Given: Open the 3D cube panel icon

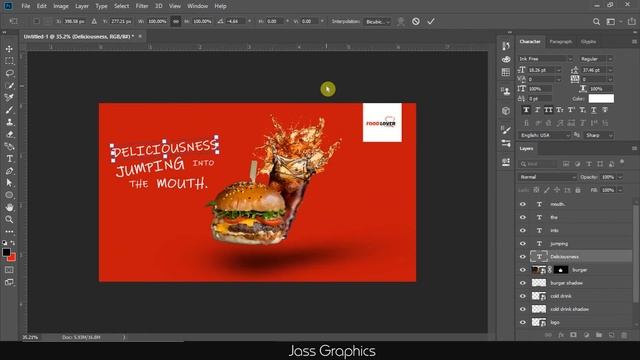Looking at the screenshot, I should (506, 111).
